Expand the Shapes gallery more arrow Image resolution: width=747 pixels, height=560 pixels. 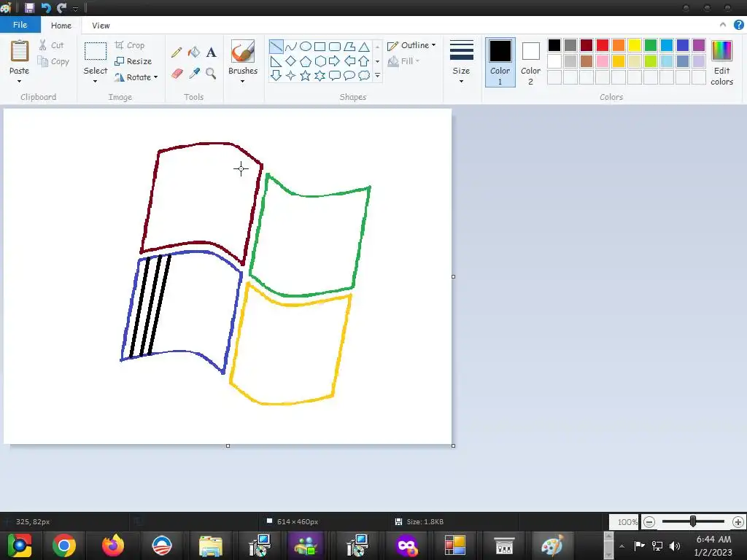point(377,75)
